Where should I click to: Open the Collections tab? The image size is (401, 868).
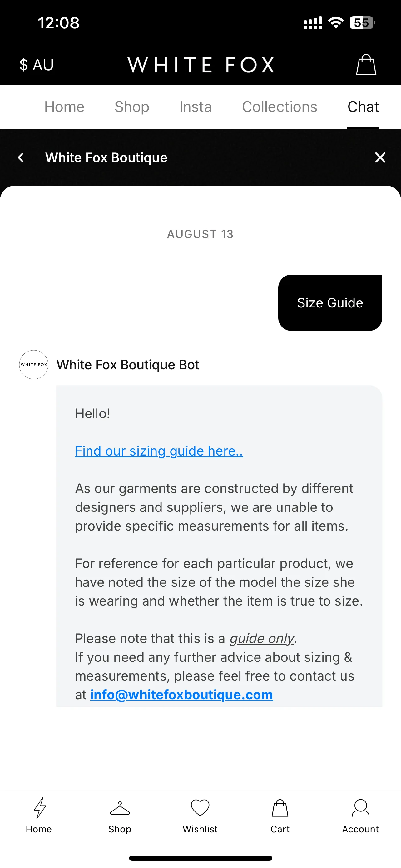tap(280, 107)
